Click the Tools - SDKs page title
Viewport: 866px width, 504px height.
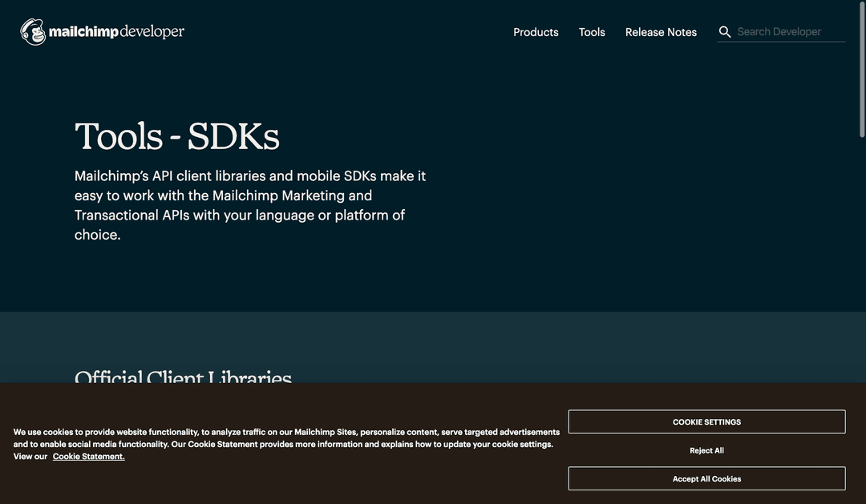click(x=176, y=136)
